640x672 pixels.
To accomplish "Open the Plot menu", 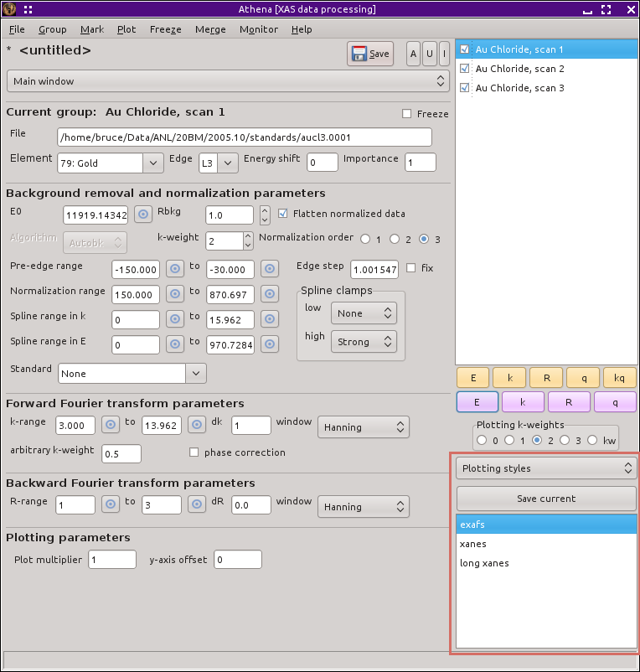I will point(126,29).
